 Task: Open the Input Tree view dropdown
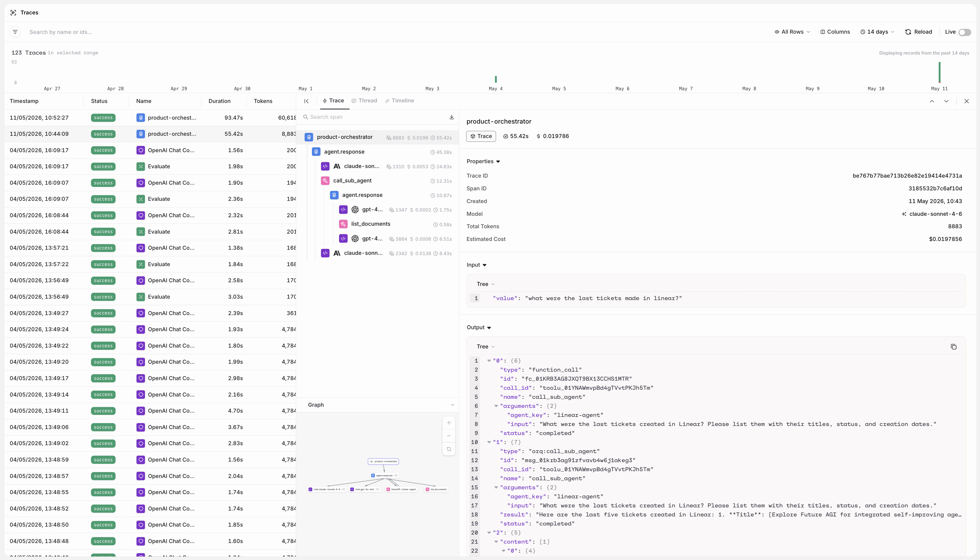[x=485, y=284]
